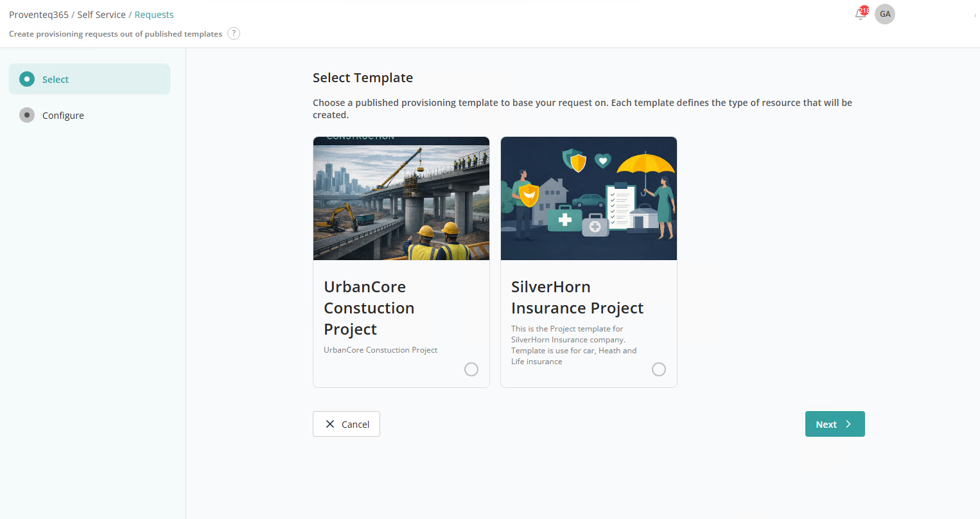The width and height of the screenshot is (980, 519).
Task: Open the Self Service breadcrumb link
Action: [101, 15]
